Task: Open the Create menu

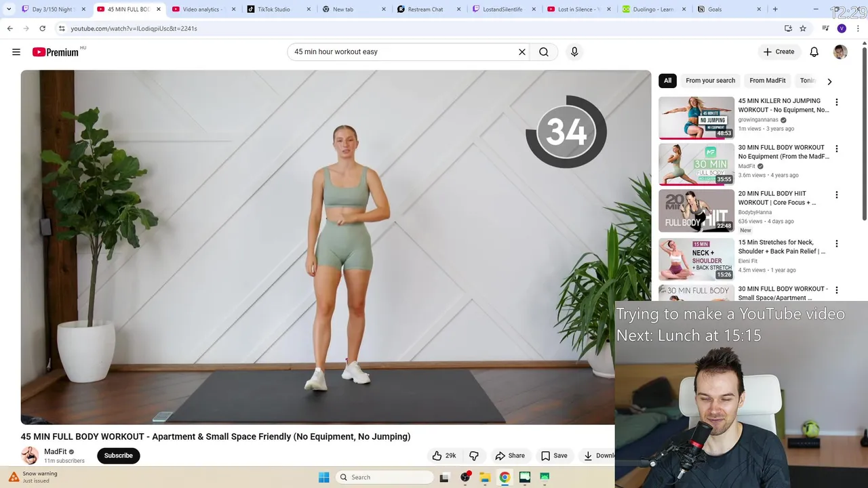Action: (x=778, y=52)
